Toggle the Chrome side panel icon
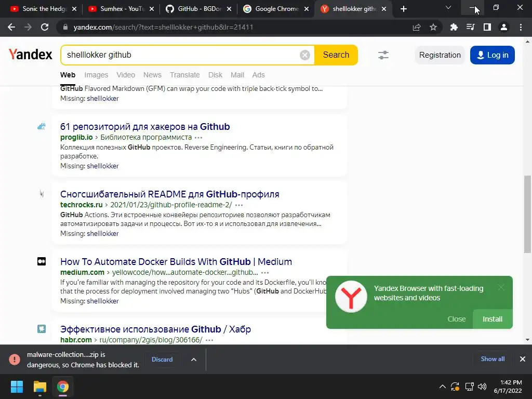 click(x=487, y=27)
